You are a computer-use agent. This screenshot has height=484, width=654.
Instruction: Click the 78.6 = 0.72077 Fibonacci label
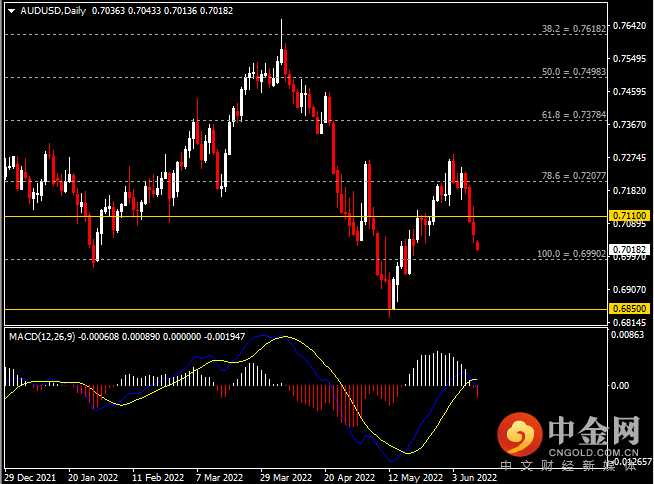pos(574,176)
